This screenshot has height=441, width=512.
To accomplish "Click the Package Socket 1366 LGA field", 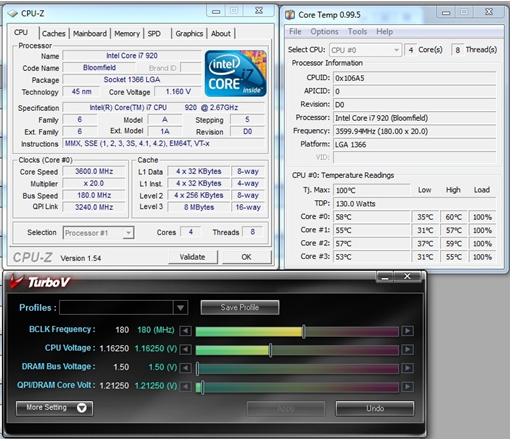I will [x=132, y=80].
